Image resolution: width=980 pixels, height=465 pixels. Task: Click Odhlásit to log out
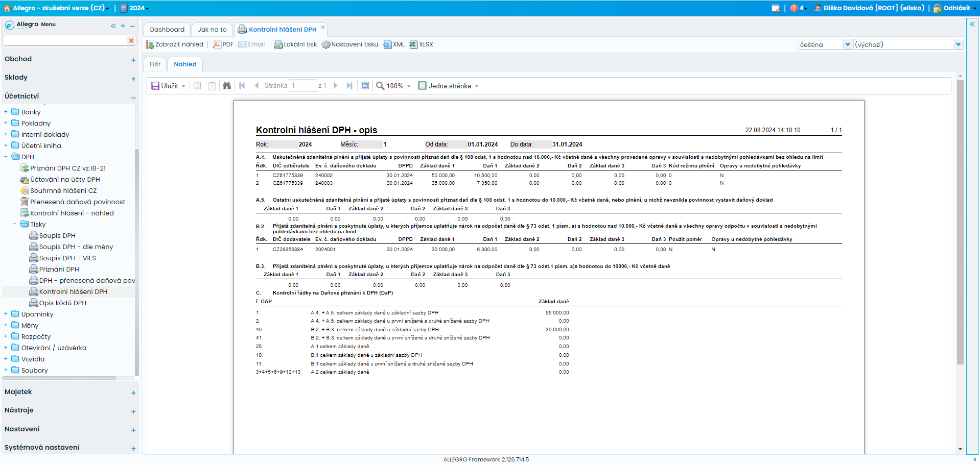tap(954, 8)
